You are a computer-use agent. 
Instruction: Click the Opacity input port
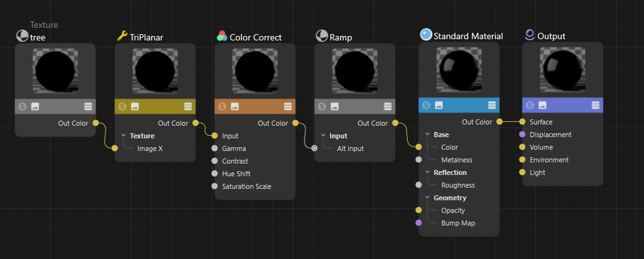click(418, 210)
